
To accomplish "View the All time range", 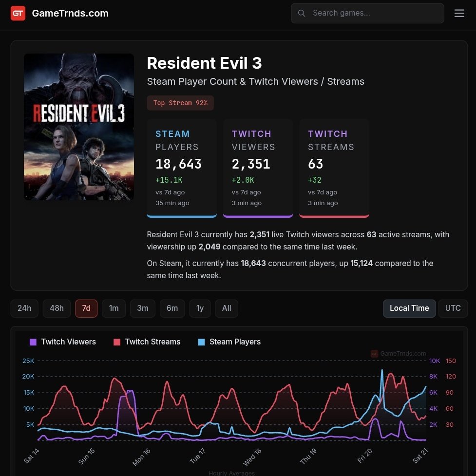I will coord(227,308).
